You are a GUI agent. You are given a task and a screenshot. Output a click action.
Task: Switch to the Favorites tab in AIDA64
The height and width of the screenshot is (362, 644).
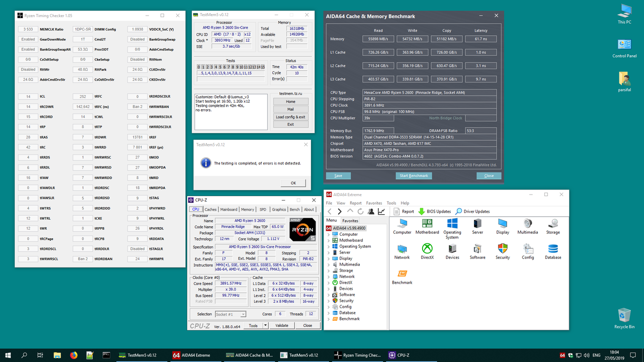[x=350, y=220]
